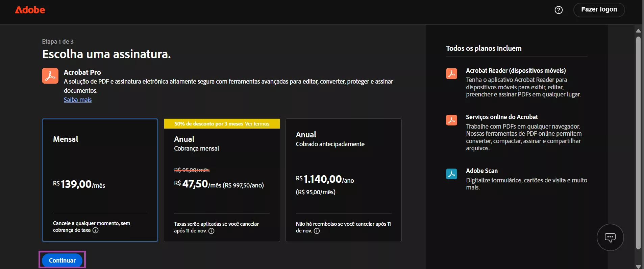
Task: Click the struck-through 'R$ 95,00/mês' price
Action: [x=192, y=170]
